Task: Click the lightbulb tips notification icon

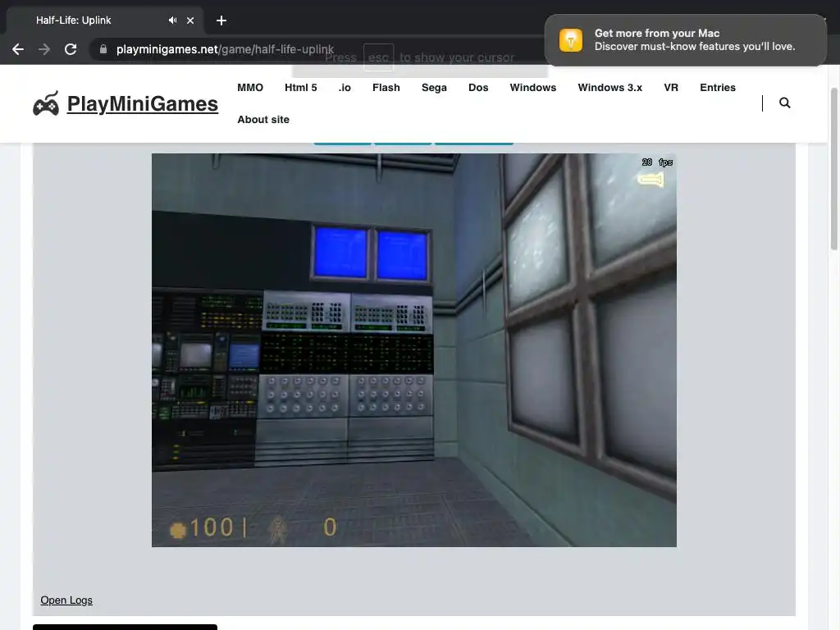Action: click(571, 40)
